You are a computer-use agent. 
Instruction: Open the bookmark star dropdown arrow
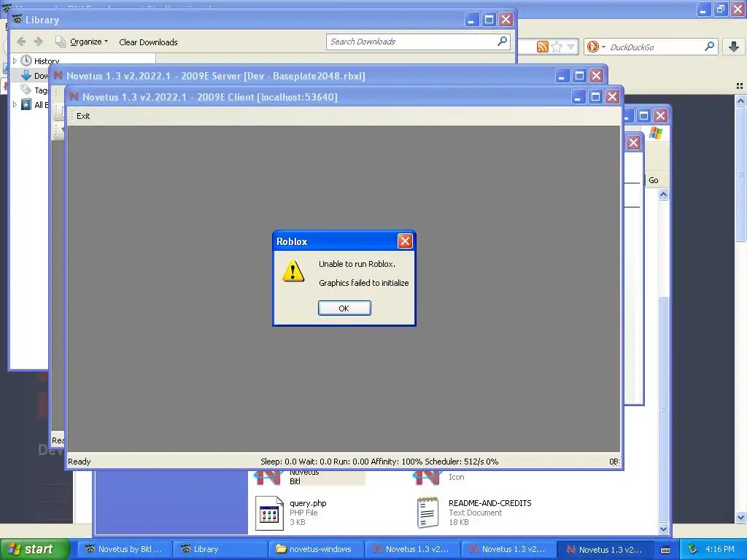tap(570, 47)
